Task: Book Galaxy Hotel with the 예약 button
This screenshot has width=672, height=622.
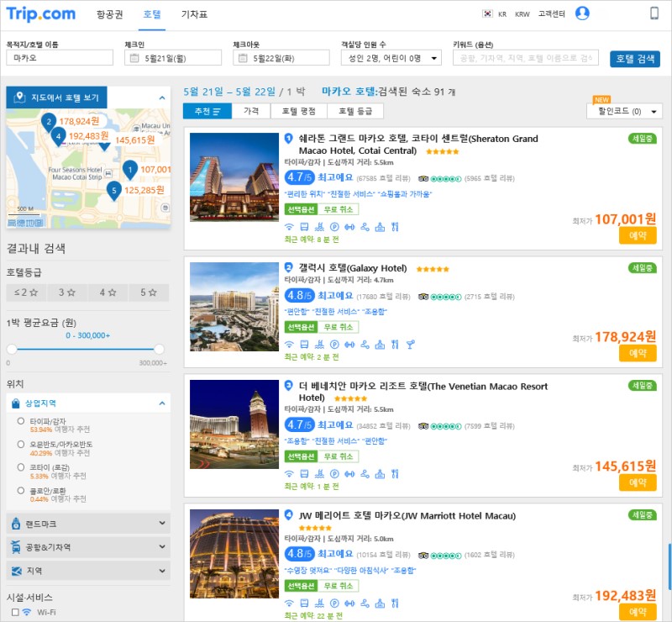Action: [x=638, y=353]
